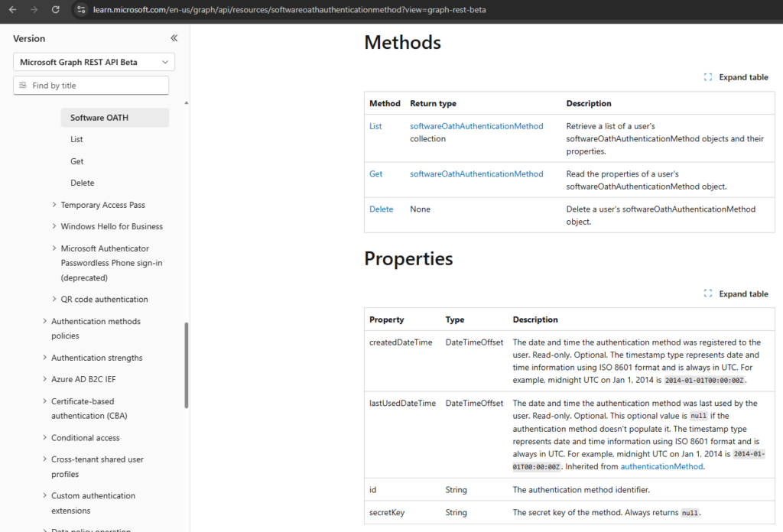Click the filter icon in Find by title
The image size is (783, 532).
tap(22, 86)
